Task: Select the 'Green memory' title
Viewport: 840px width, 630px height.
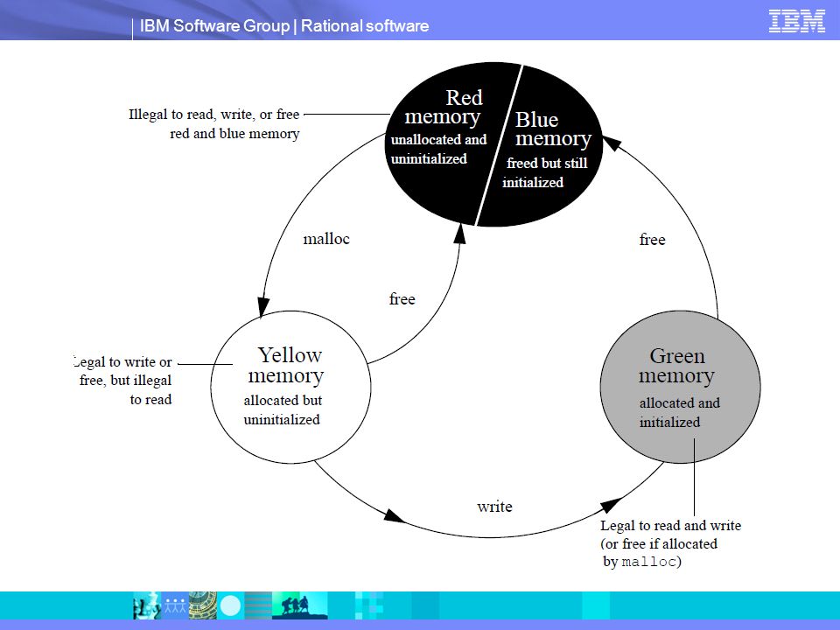Action: (x=676, y=366)
